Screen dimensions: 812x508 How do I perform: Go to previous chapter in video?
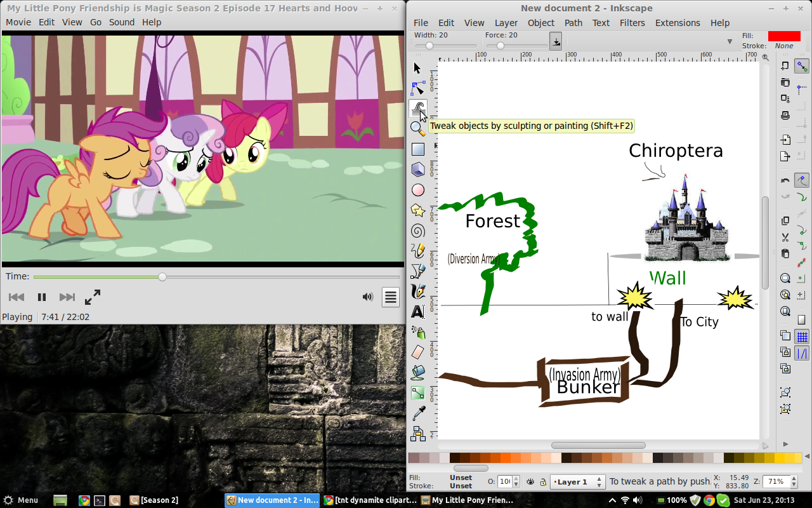(16, 297)
